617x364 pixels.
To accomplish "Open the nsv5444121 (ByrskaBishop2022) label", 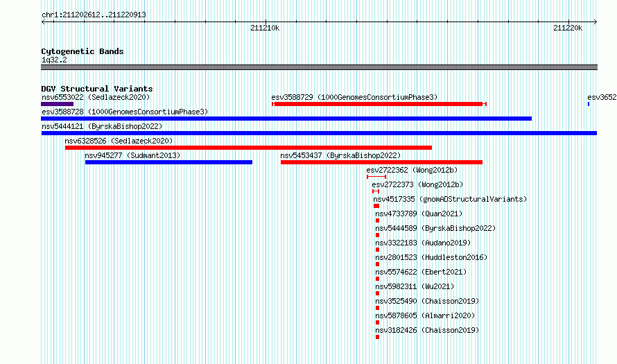I will point(102,126).
